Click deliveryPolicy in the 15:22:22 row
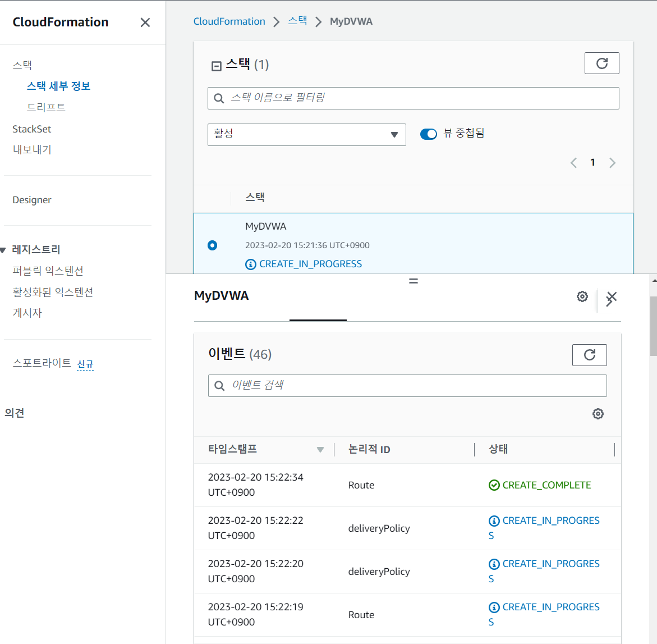657x644 pixels. [x=379, y=528]
